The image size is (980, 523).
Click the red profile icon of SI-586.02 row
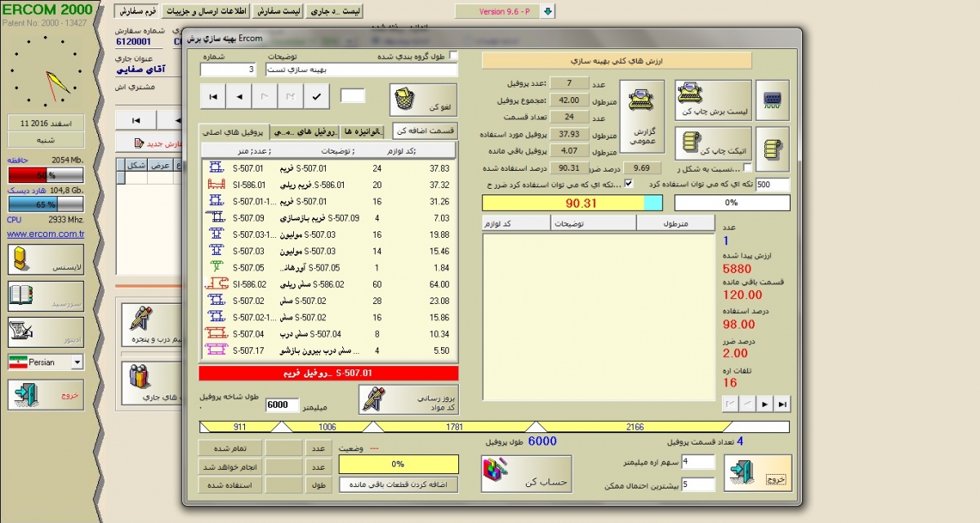pos(217,284)
